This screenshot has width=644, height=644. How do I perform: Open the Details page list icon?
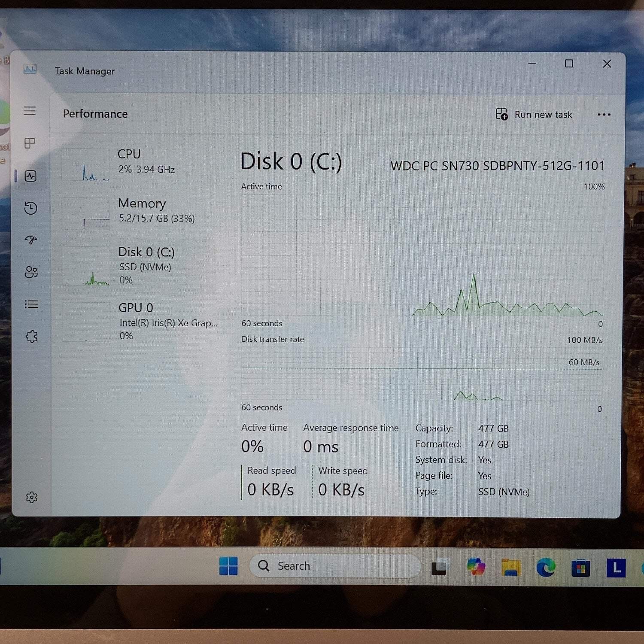[31, 304]
